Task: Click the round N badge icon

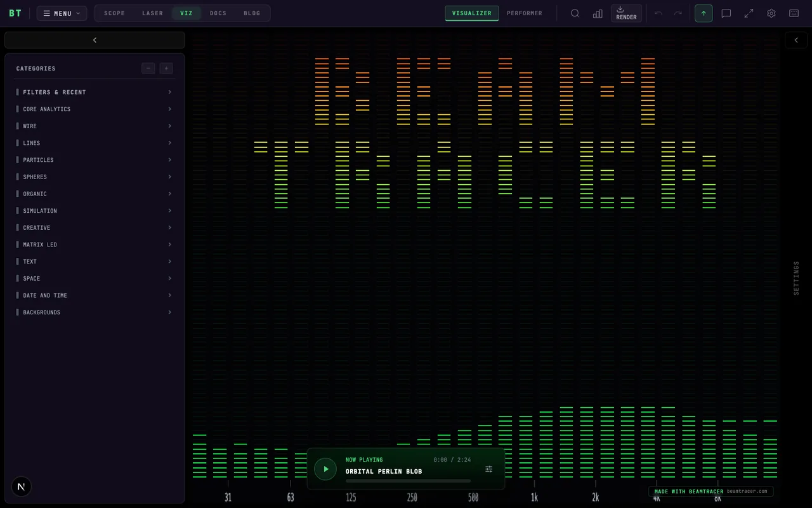Action: click(21, 486)
